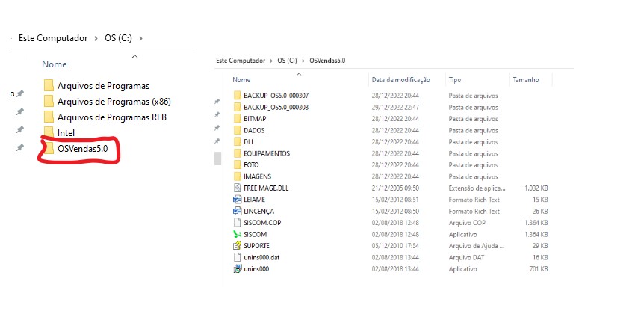Select the Intel folder icon
This screenshot has height=317, width=644.
(49, 132)
